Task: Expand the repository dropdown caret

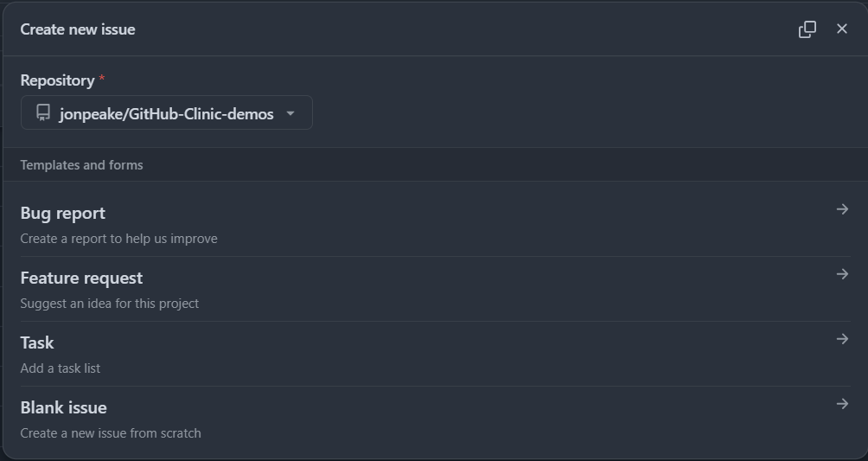Action: (290, 113)
